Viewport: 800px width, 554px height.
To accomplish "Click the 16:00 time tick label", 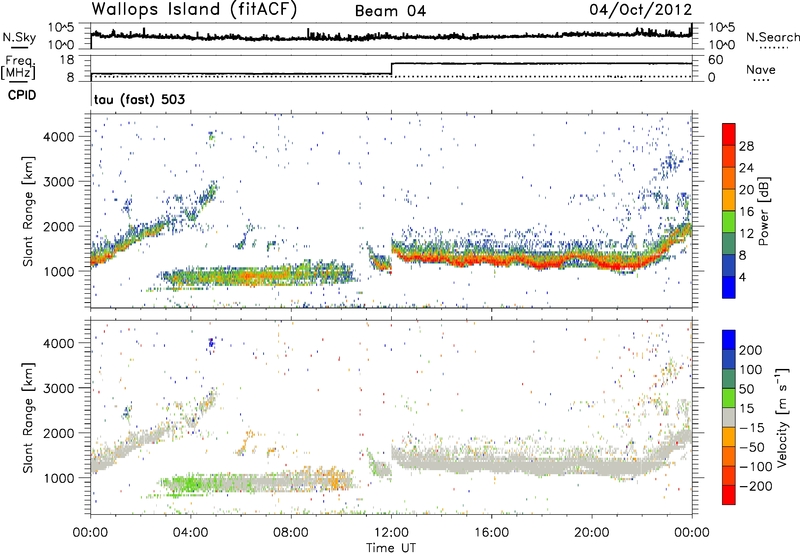I will tap(491, 533).
